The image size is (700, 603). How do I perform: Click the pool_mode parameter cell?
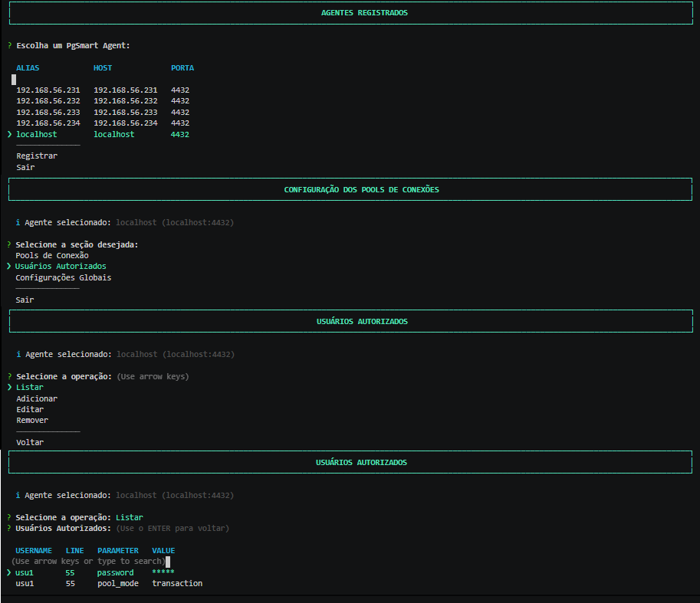118,583
